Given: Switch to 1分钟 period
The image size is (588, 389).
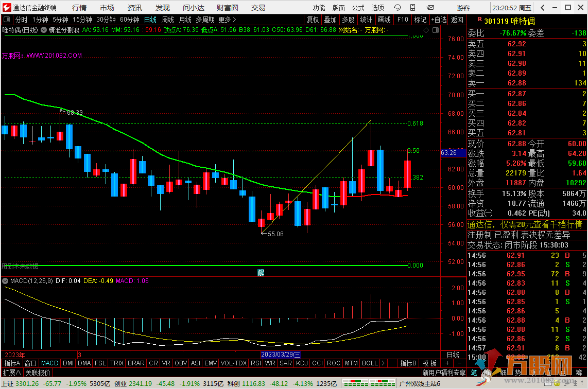Looking at the screenshot, I should (40, 20).
